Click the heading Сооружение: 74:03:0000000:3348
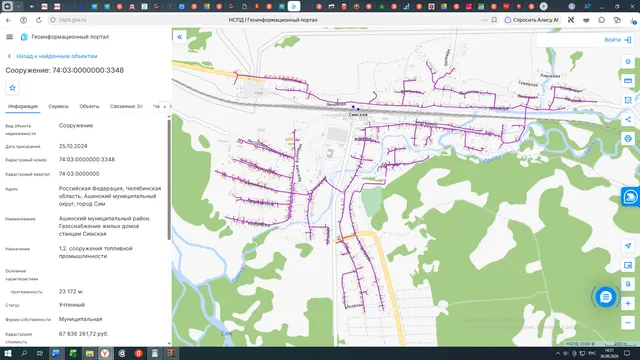640x360 pixels. [64, 70]
